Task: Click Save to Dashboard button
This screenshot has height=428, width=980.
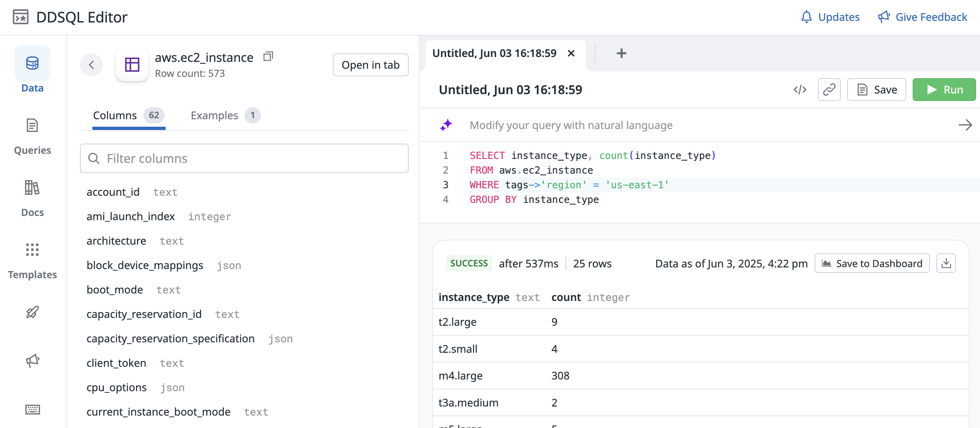Action: [x=872, y=264]
